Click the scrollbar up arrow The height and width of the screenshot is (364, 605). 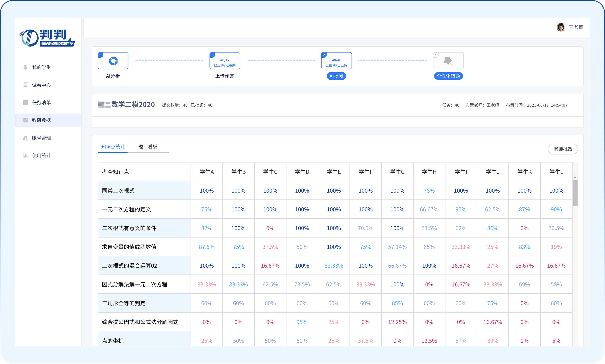pos(575,178)
